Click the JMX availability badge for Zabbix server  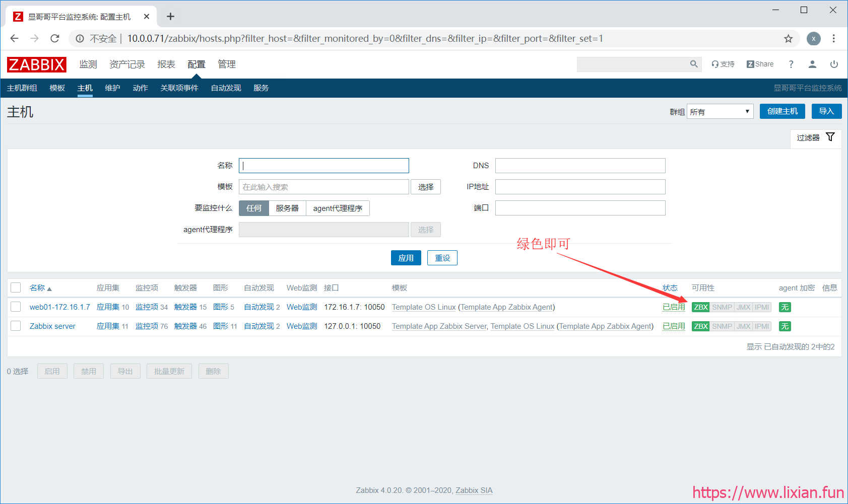(x=744, y=326)
